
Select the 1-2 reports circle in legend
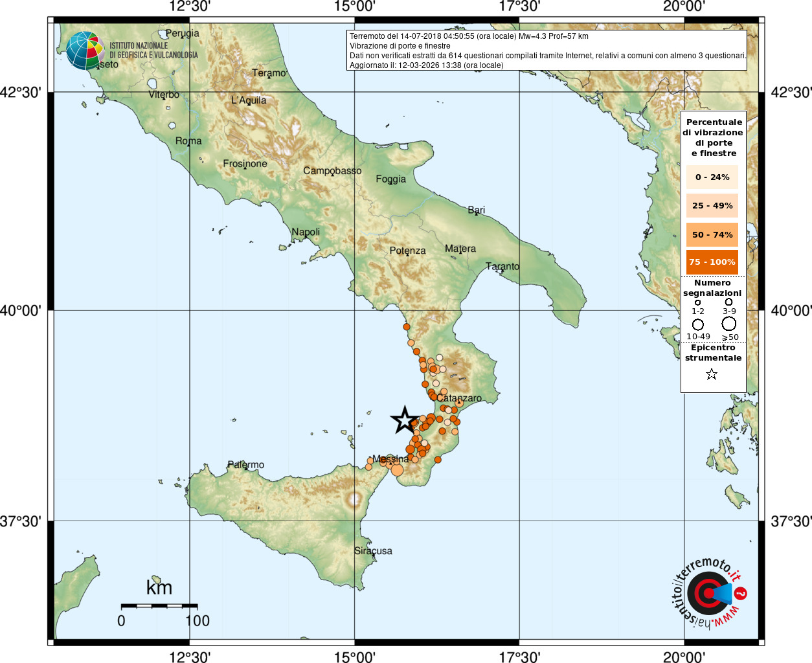[697, 302]
